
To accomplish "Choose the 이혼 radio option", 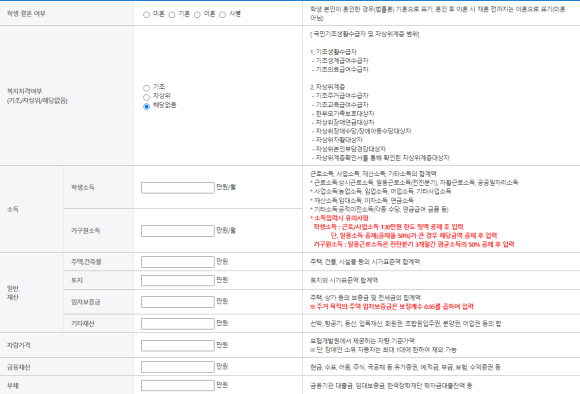I will click(x=197, y=15).
